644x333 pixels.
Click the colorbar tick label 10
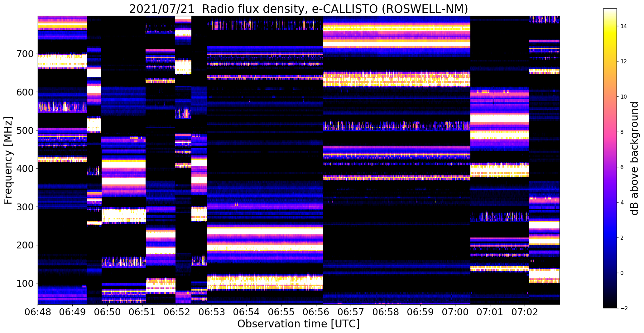pos(624,97)
